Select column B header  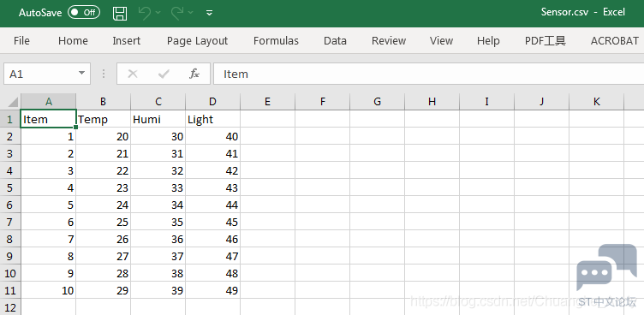103,102
